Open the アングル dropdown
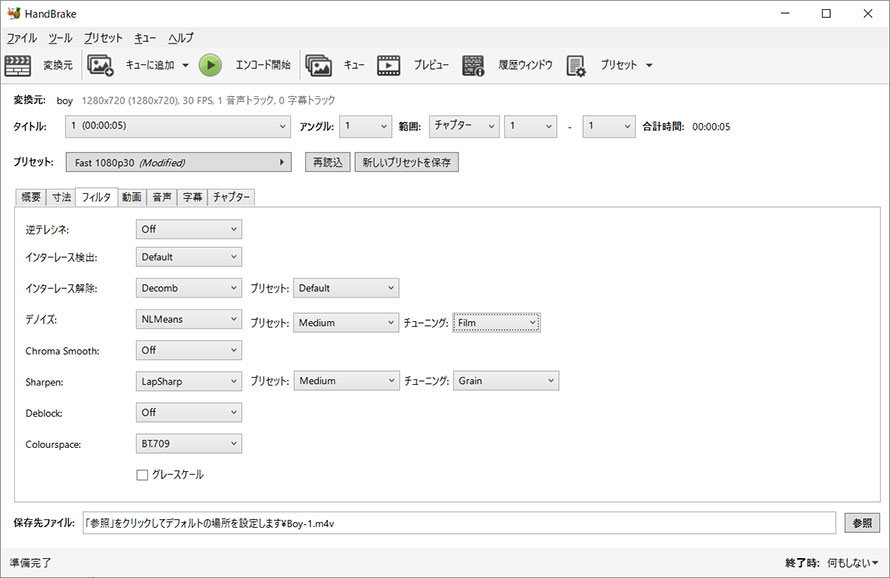Screen dimensions: 890x578 click(x=366, y=126)
